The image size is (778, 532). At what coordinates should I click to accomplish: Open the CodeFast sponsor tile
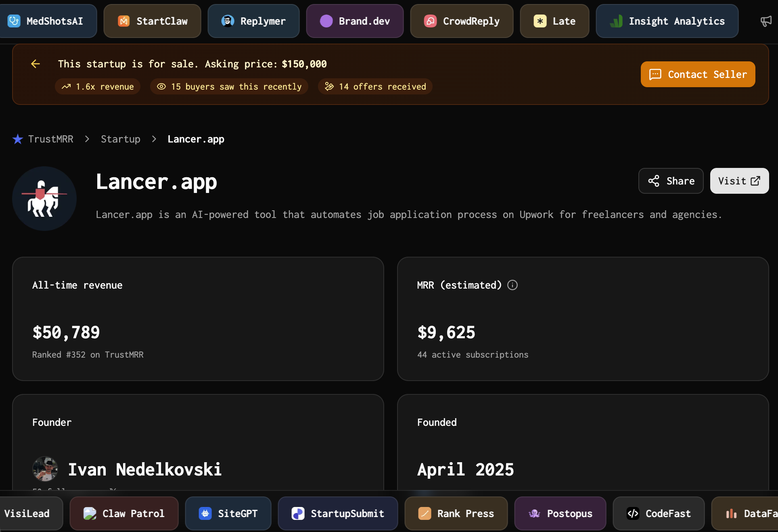click(x=659, y=513)
